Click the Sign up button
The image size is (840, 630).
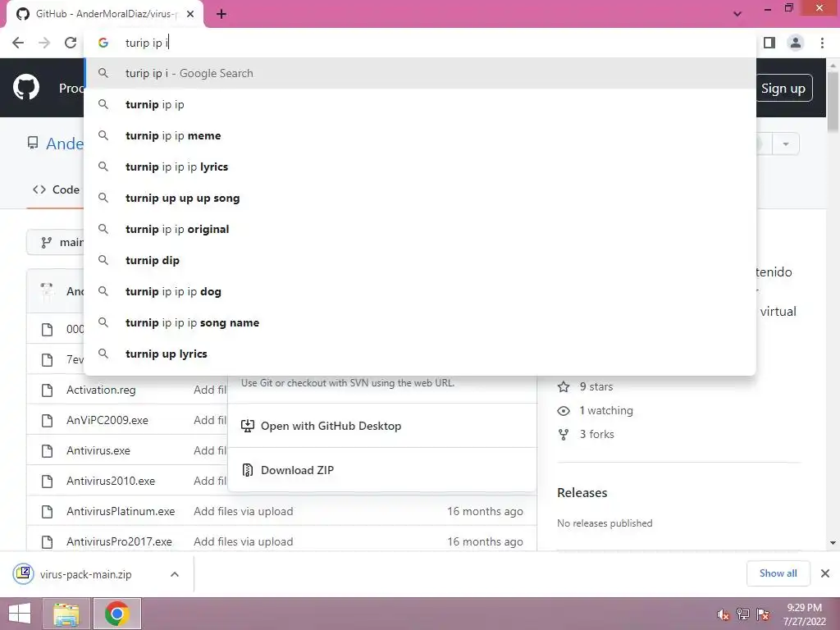[783, 89]
